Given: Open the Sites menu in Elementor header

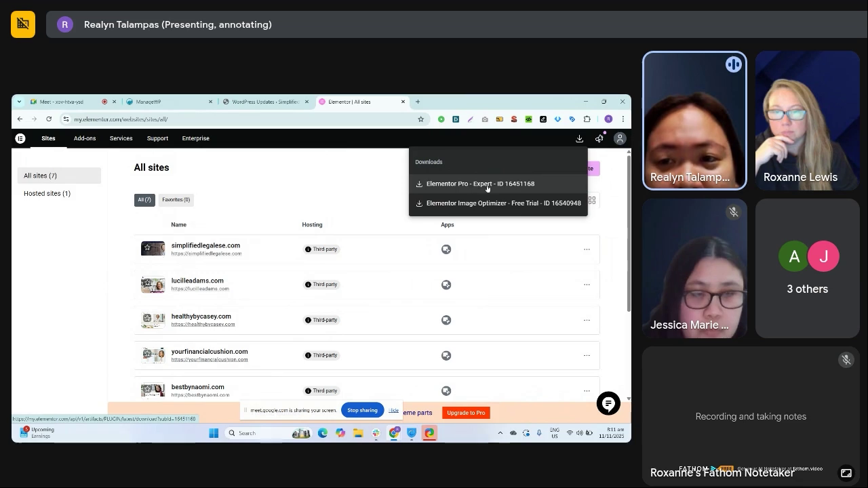Looking at the screenshot, I should click(48, 138).
